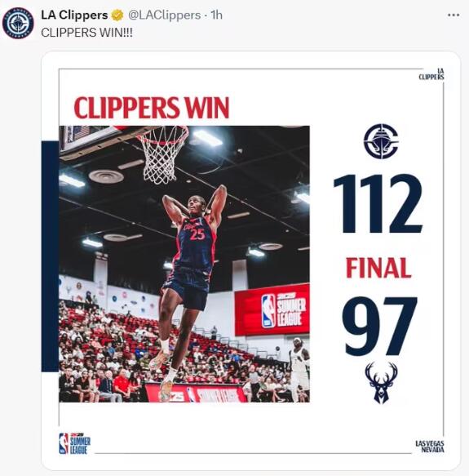Open the dunking player photo
The image size is (469, 476).
(x=184, y=264)
